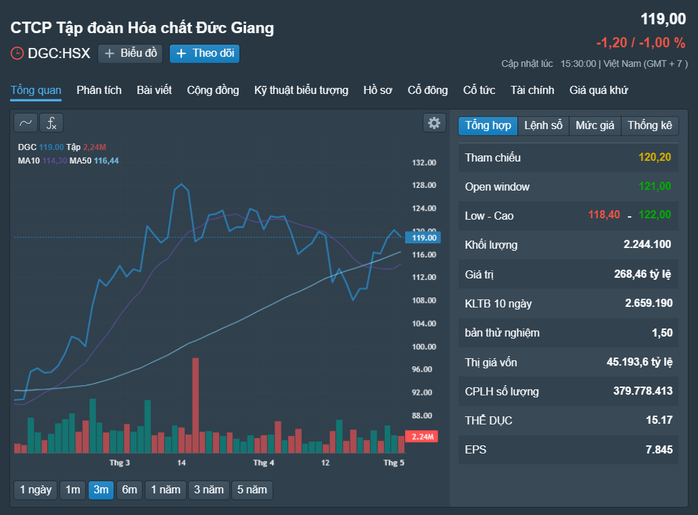Set chart range to 1 ngày
Screen dimensions: 698x515
pyautogui.click(x=36, y=490)
